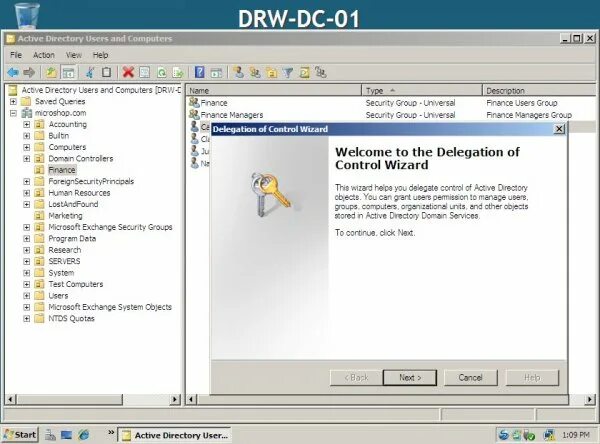Launch Internet Explorer from quick launch
This screenshot has height=444, width=600.
pos(83,435)
